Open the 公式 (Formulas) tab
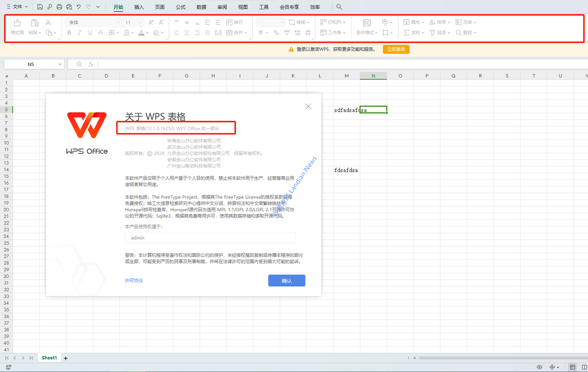588x372 pixels. click(181, 7)
